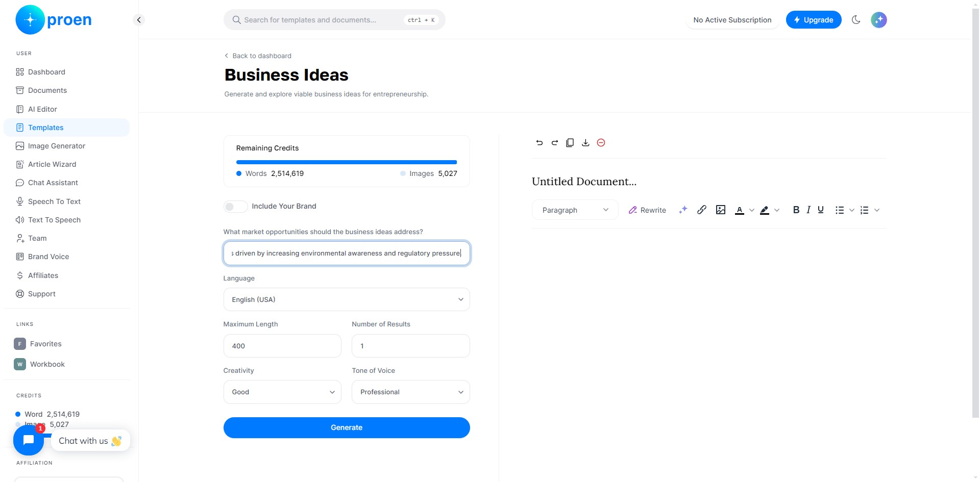Redo the editor action
Viewport: 980px width, 482px height.
coord(555,143)
